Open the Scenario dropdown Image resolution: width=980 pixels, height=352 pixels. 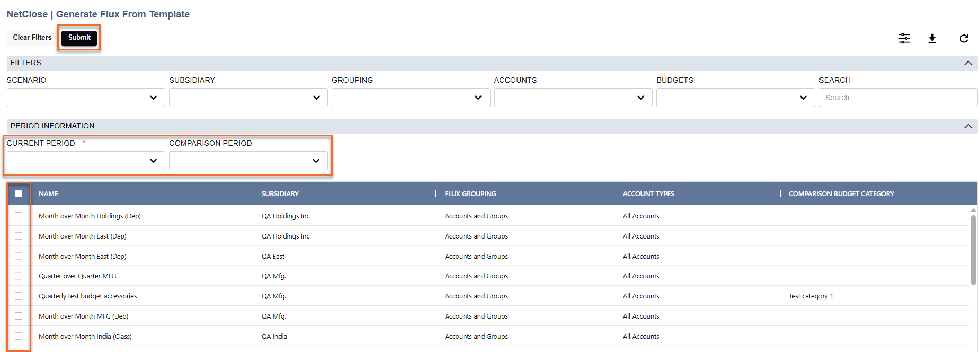tap(86, 98)
